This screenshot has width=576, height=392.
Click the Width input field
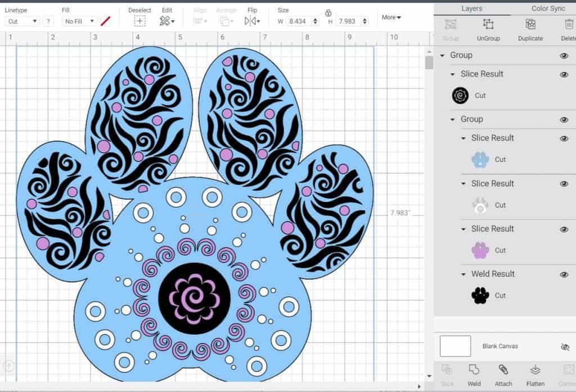coord(299,21)
